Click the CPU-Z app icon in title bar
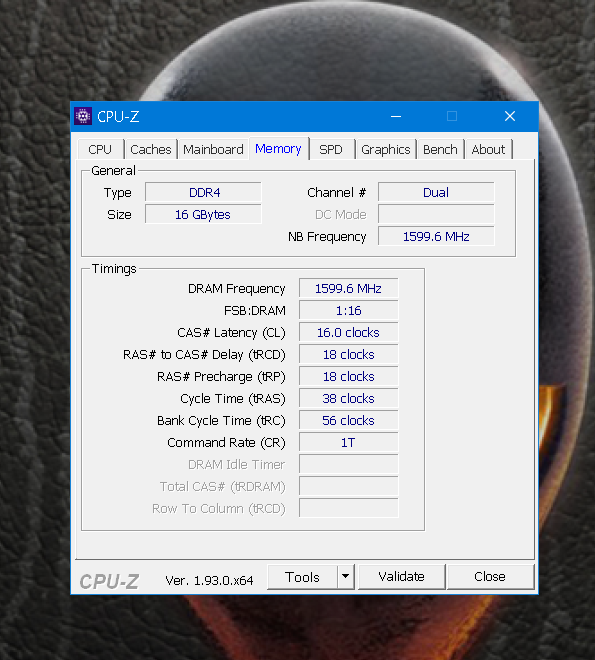The image size is (595, 660). [x=83, y=116]
